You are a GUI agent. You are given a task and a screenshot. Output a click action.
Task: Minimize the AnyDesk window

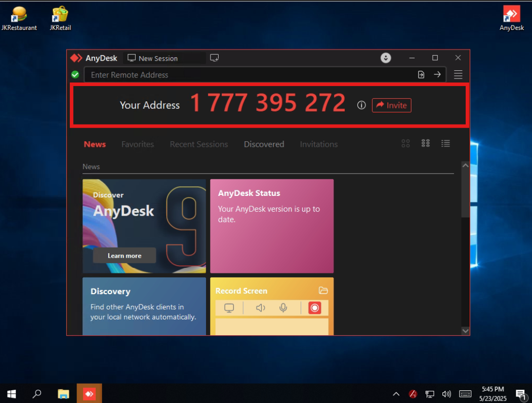(412, 58)
